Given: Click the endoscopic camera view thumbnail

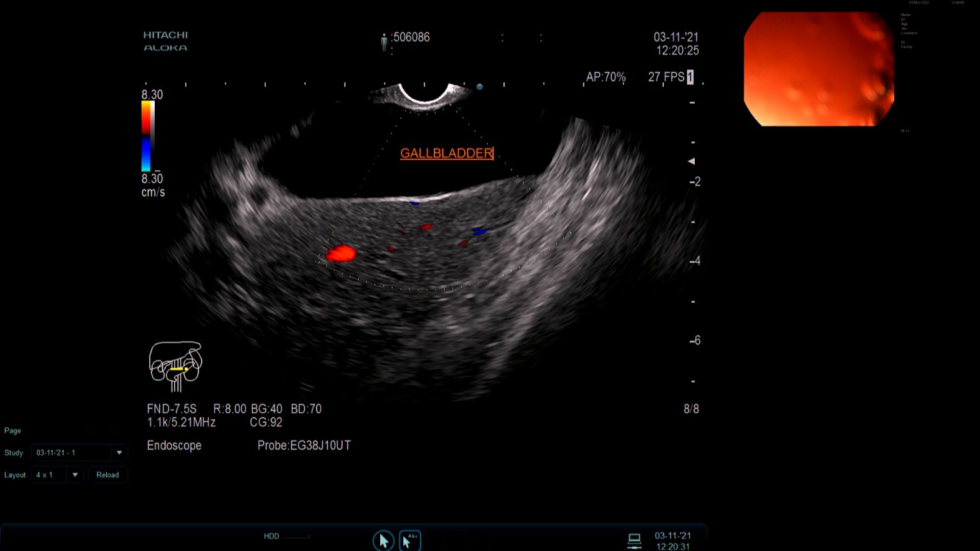Looking at the screenshot, I should point(819,69).
